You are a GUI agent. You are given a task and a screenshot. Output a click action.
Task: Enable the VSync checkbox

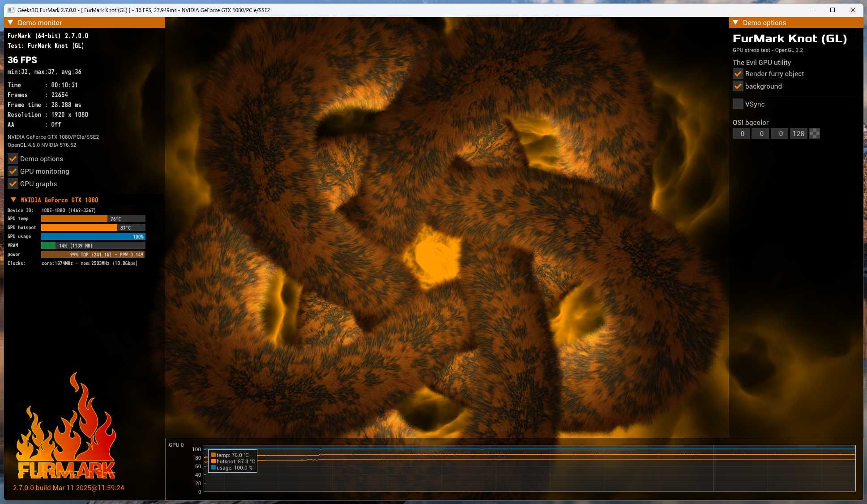pyautogui.click(x=738, y=104)
